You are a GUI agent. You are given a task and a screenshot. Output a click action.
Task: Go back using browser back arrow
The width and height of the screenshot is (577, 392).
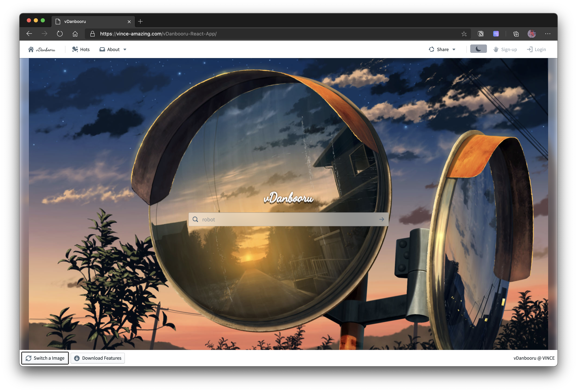click(x=29, y=34)
